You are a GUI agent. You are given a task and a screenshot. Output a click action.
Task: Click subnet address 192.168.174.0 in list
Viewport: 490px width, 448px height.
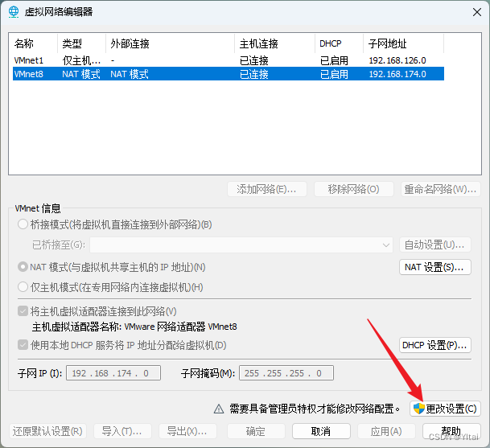(x=397, y=74)
